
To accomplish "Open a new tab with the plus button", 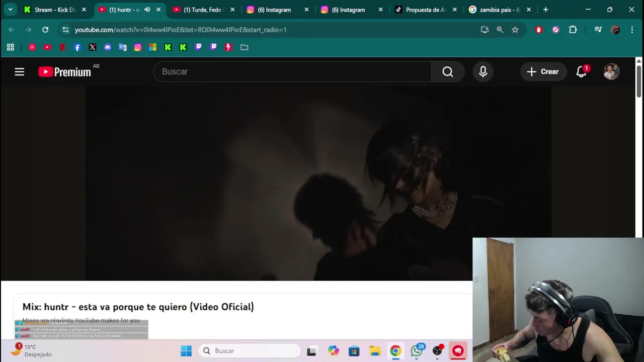I will pyautogui.click(x=546, y=10).
